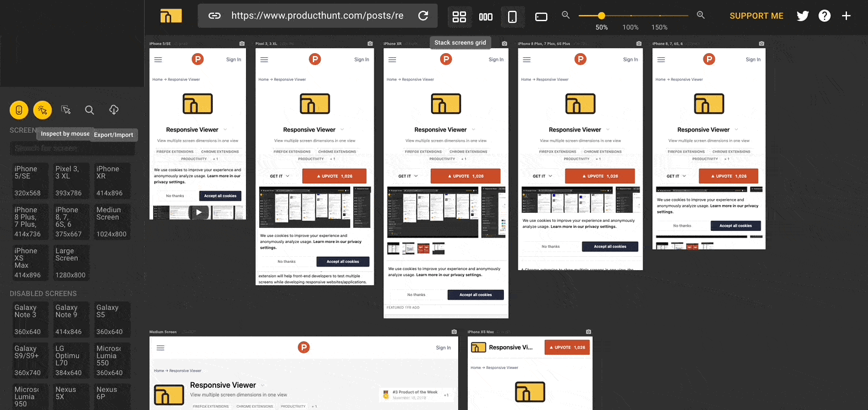Click Product Hunt logo in iPhone XR preview
Image resolution: width=868 pixels, height=410 pixels.
coord(446,59)
